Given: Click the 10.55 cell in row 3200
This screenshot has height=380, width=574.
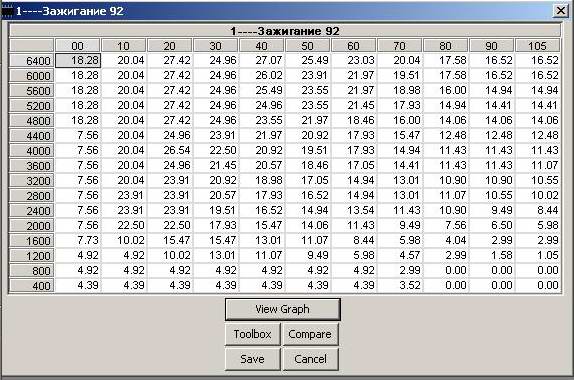Looking at the screenshot, I should pyautogui.click(x=537, y=180).
